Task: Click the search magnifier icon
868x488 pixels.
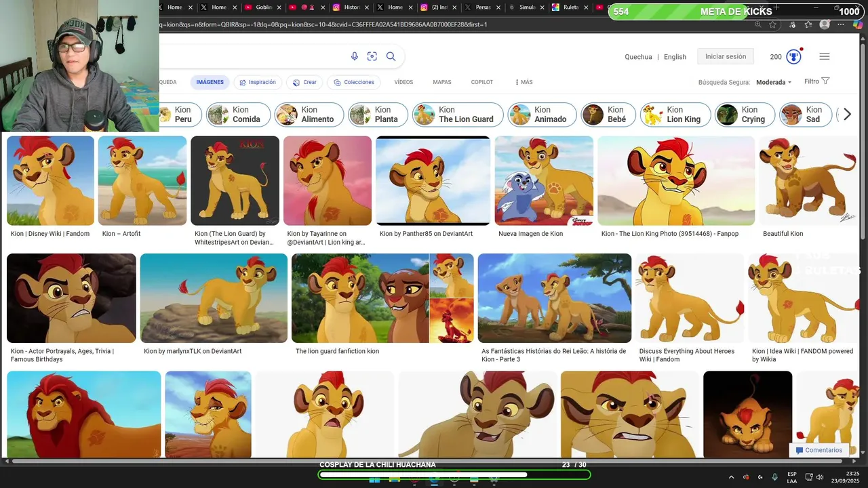Action: 391,56
